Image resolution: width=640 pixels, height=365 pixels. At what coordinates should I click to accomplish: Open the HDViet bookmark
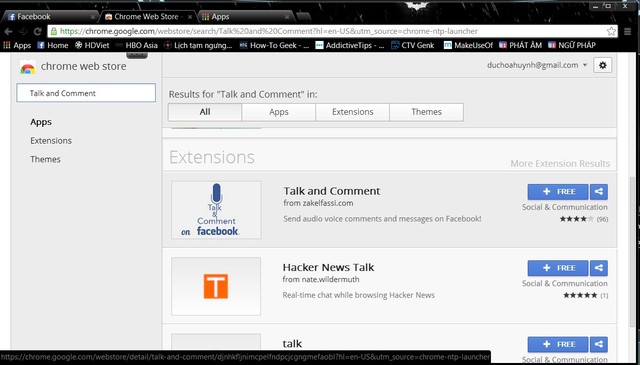tap(92, 45)
